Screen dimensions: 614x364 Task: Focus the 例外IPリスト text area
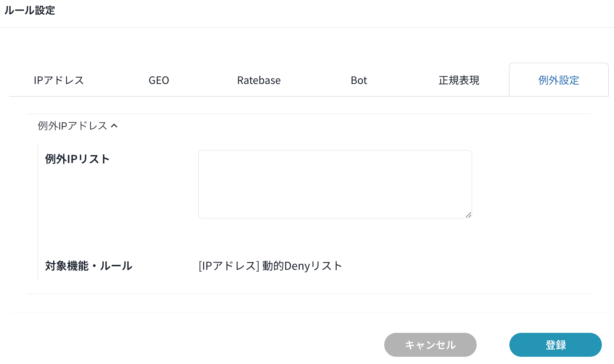click(335, 184)
